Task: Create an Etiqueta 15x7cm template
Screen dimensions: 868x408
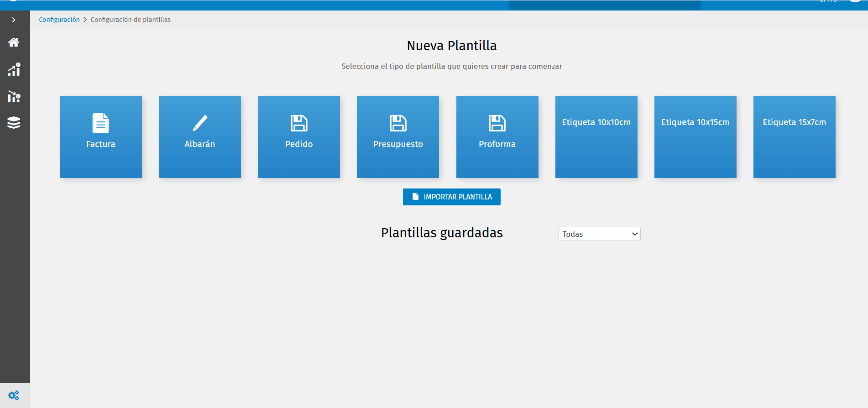Action: click(x=795, y=137)
